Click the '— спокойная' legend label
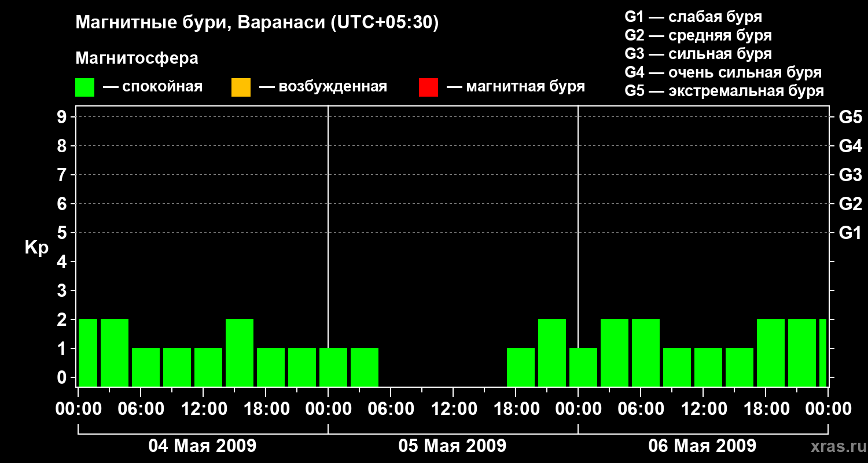The height and width of the screenshot is (463, 868). (x=153, y=87)
